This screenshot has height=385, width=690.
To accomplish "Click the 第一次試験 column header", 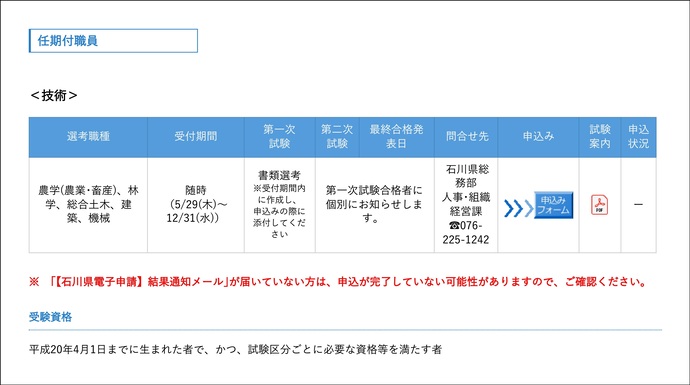I will [279, 137].
